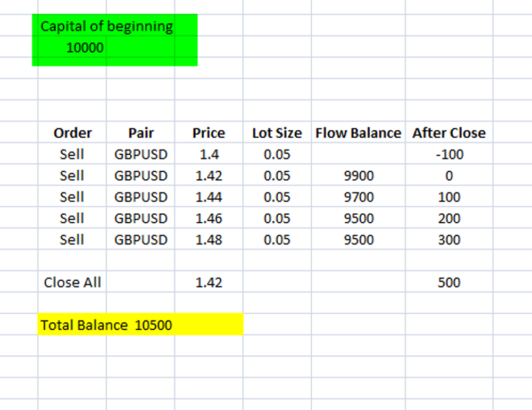Click the Sell cell in the 1.44 price row
This screenshot has height=410, width=532.
click(x=72, y=197)
